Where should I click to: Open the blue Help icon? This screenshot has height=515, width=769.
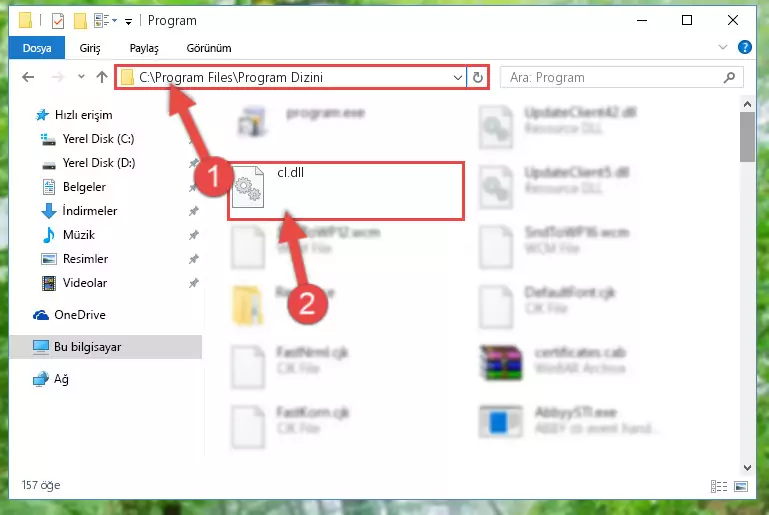(744, 47)
